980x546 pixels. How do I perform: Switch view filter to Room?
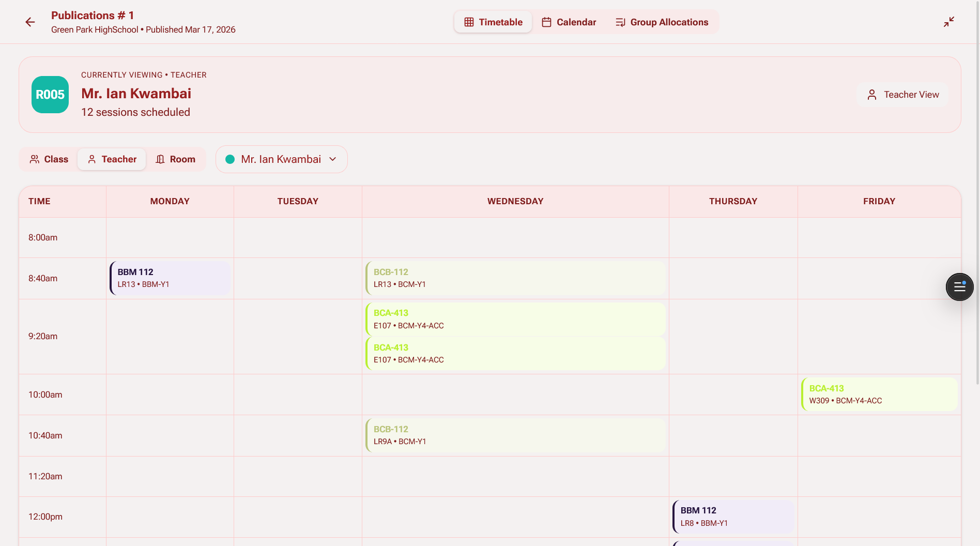point(176,159)
